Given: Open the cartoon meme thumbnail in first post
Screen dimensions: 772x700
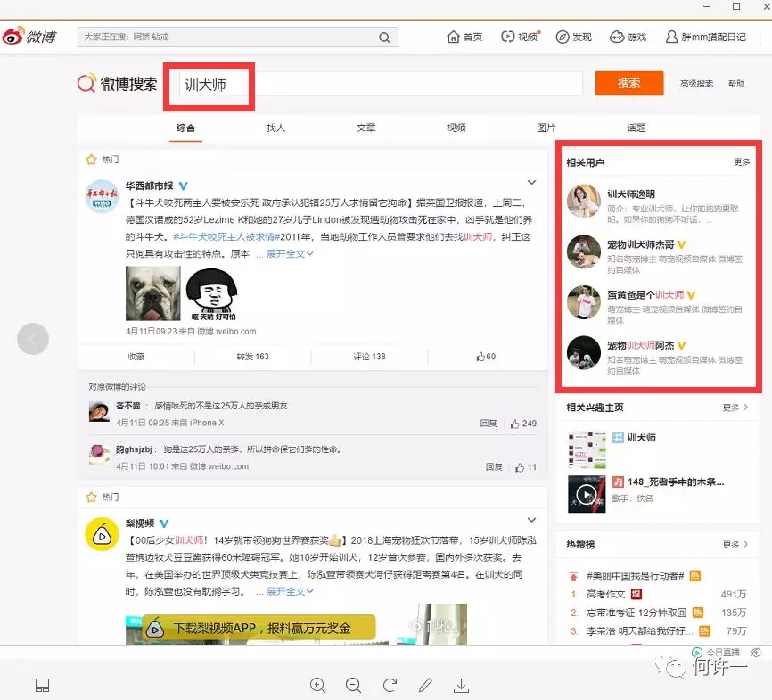Looking at the screenshot, I should pyautogui.click(x=212, y=293).
